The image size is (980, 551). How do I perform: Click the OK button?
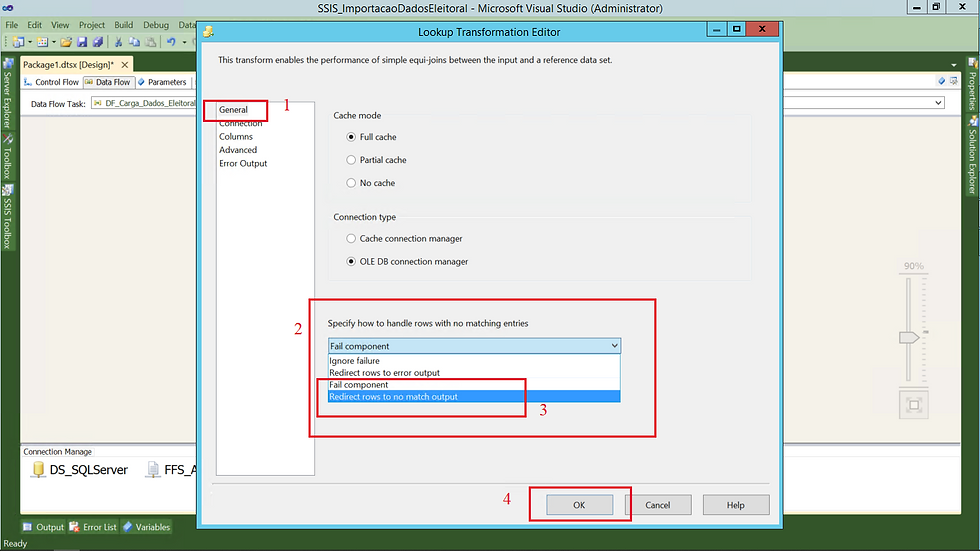[x=579, y=505]
